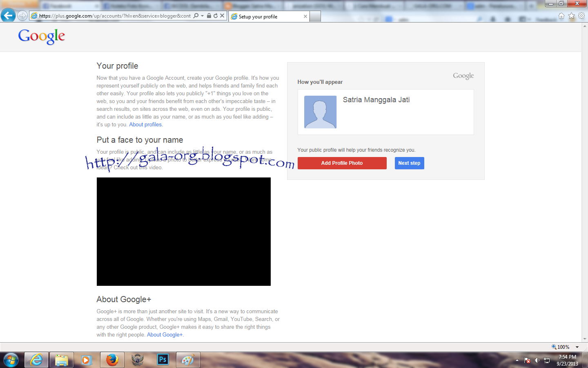Open the IE Tools gear icon
This screenshot has height=368, width=588.
coord(581,16)
